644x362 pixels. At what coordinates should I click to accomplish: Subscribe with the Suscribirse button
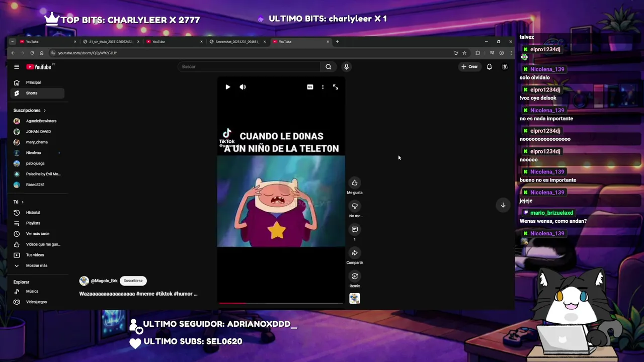(133, 281)
